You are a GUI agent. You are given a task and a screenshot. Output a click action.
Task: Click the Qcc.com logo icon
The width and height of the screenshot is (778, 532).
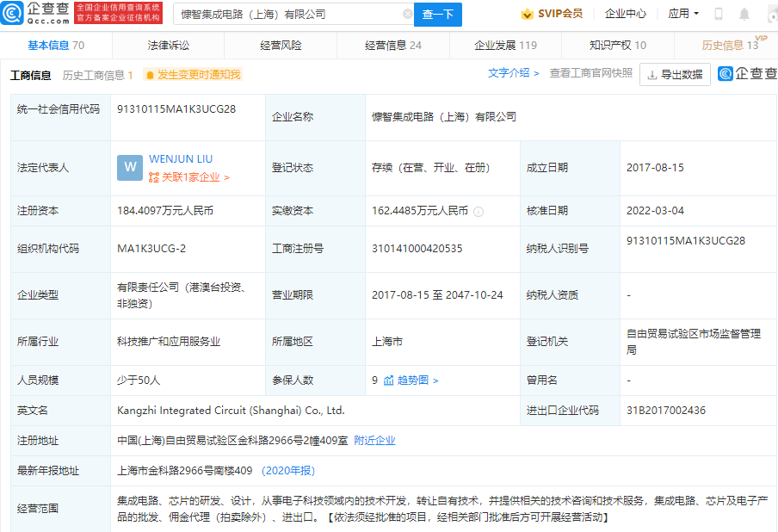pos(12,14)
